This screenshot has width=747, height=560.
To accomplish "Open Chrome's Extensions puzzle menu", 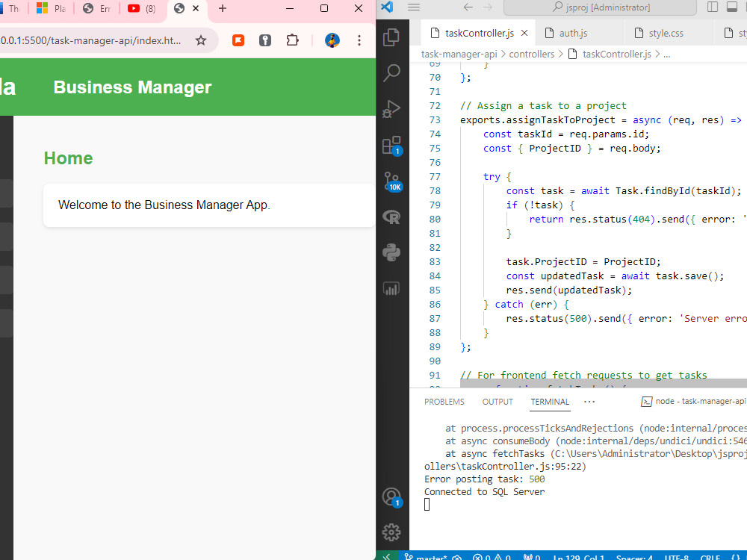I will click(x=293, y=40).
